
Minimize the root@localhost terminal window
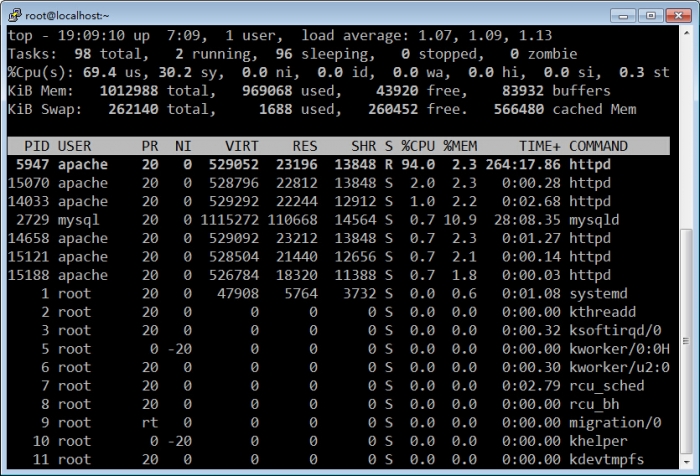point(623,16)
